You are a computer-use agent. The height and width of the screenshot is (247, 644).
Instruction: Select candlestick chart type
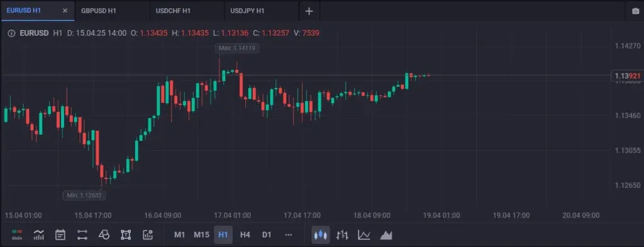320,234
